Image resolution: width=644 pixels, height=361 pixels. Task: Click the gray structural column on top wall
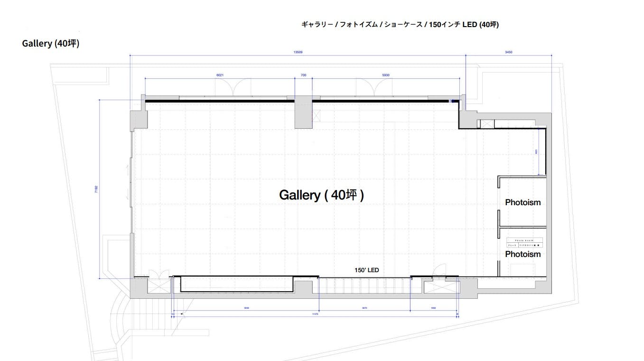click(303, 114)
